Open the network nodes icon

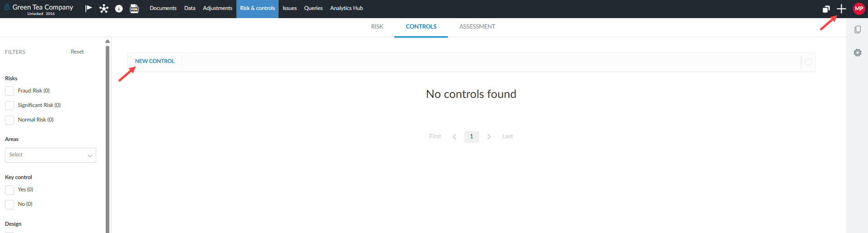coord(104,9)
